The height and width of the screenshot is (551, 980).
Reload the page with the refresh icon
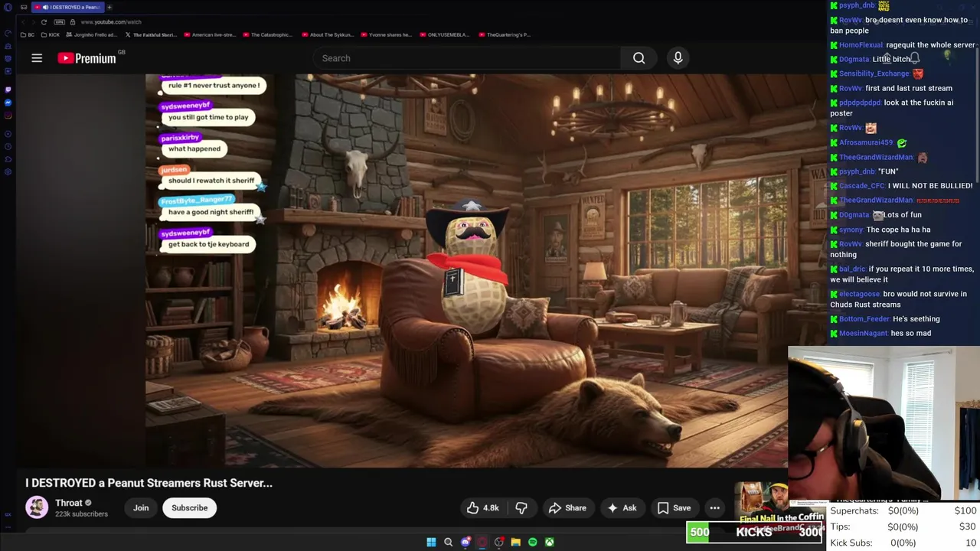44,22
